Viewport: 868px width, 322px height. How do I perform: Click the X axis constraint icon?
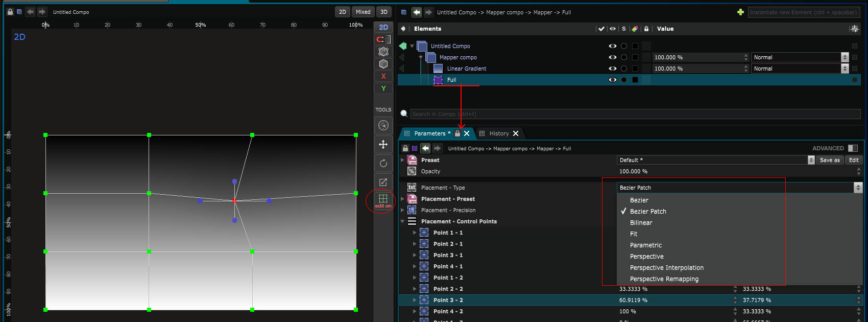(x=383, y=76)
